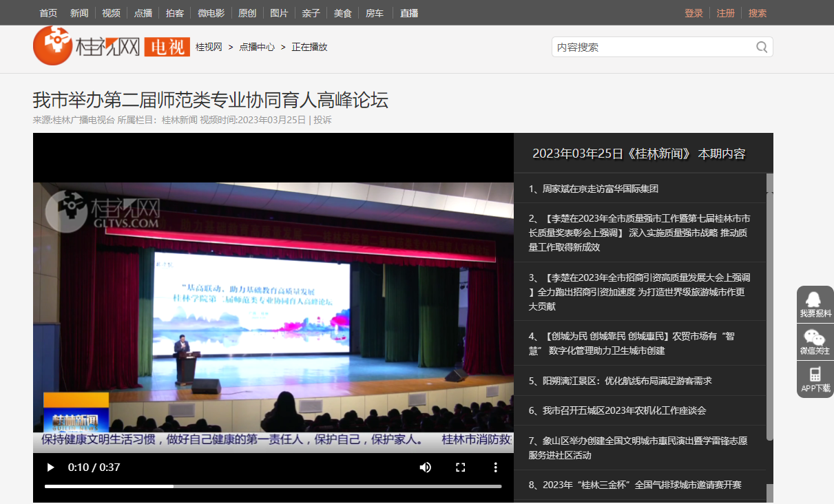Viewport: 834px width, 504px height.
Task: Go to 直播 in top navigation
Action: 409,13
